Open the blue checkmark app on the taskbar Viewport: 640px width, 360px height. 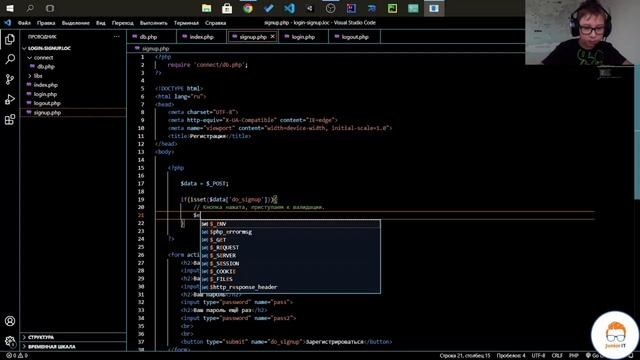[x=269, y=8]
